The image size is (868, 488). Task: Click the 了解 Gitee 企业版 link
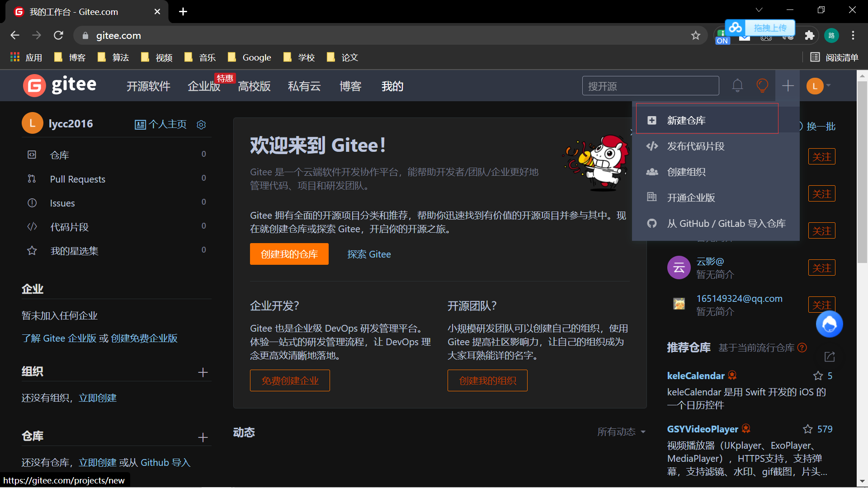click(59, 338)
